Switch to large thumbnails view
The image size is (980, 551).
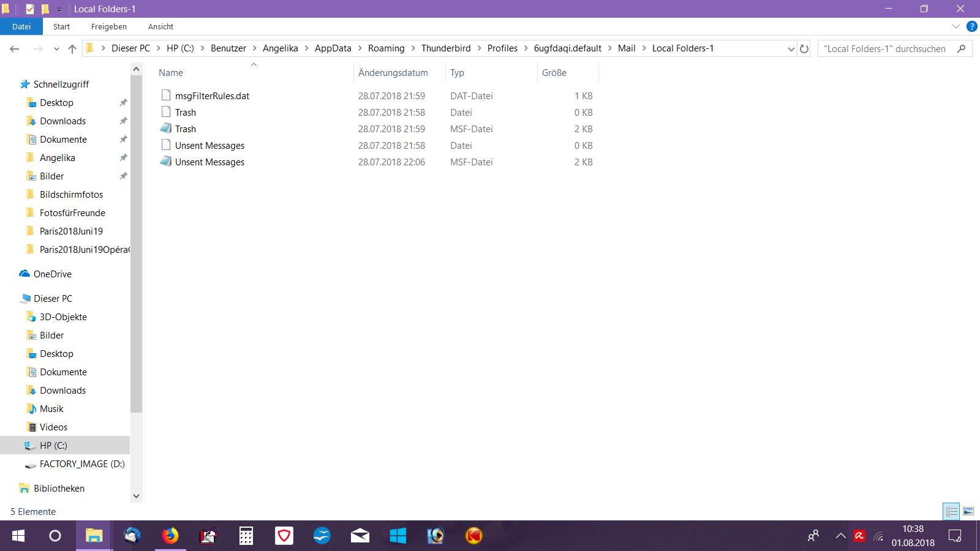pyautogui.click(x=968, y=511)
